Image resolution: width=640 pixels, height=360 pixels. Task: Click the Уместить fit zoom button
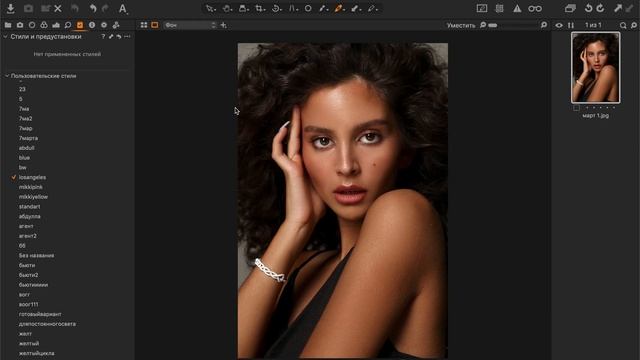point(461,25)
